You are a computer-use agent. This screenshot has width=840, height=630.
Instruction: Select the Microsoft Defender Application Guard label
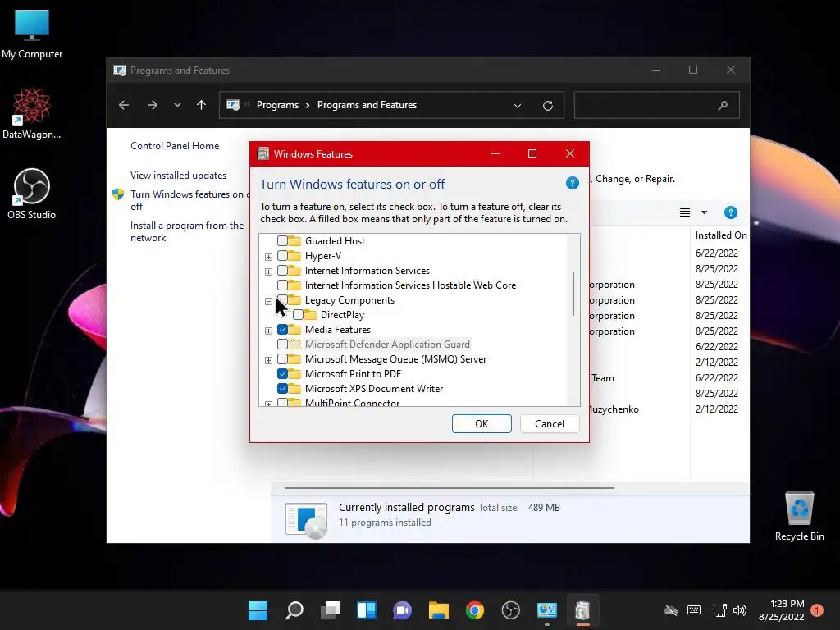pos(387,345)
